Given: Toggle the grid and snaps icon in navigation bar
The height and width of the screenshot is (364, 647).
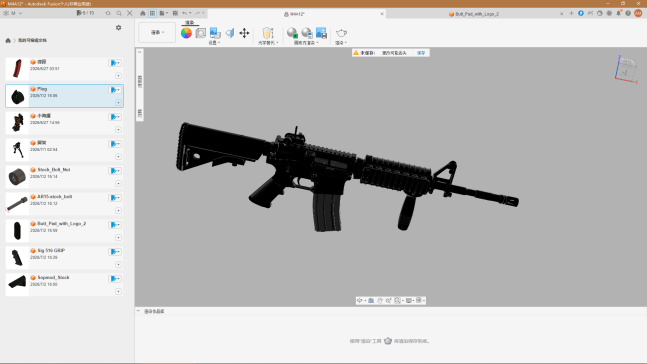Looking at the screenshot, I should point(420,300).
